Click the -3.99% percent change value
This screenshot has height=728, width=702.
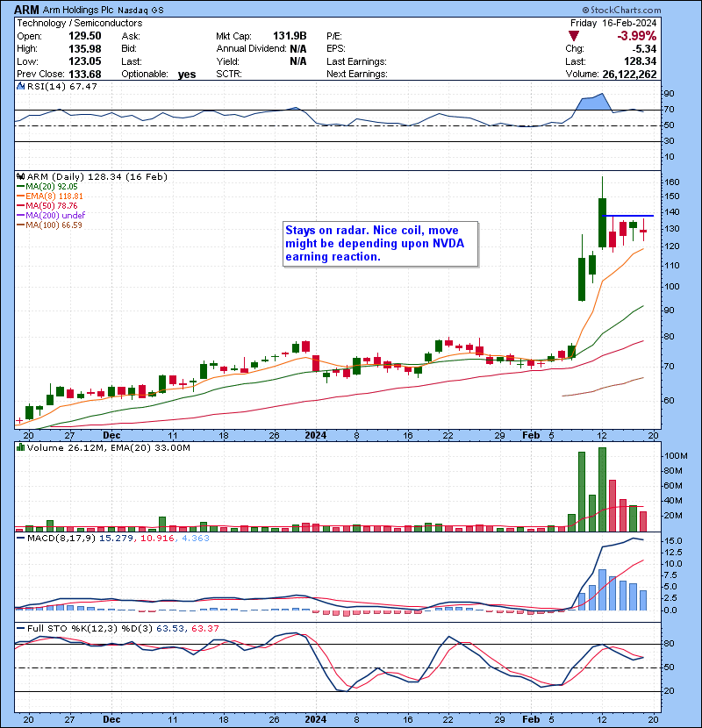tap(636, 36)
